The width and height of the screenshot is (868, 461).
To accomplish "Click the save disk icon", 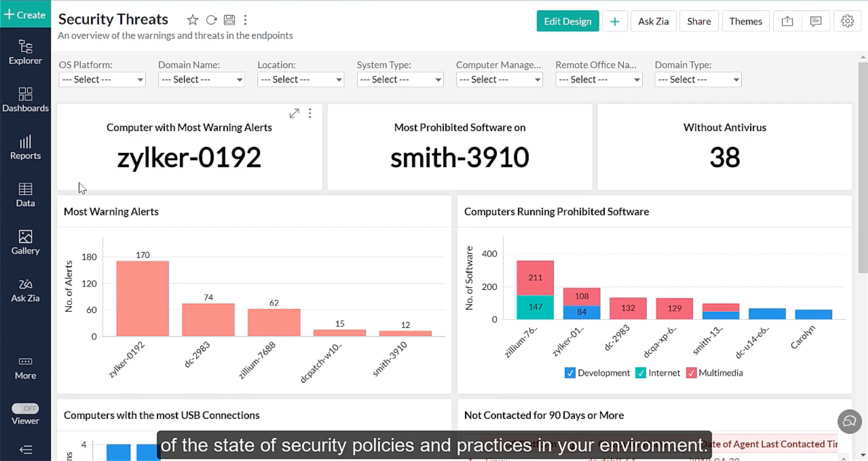I will click(x=229, y=20).
